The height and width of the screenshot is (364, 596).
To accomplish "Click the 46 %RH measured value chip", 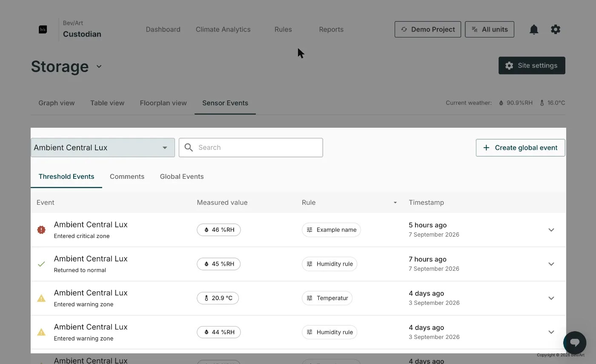I will (219, 230).
